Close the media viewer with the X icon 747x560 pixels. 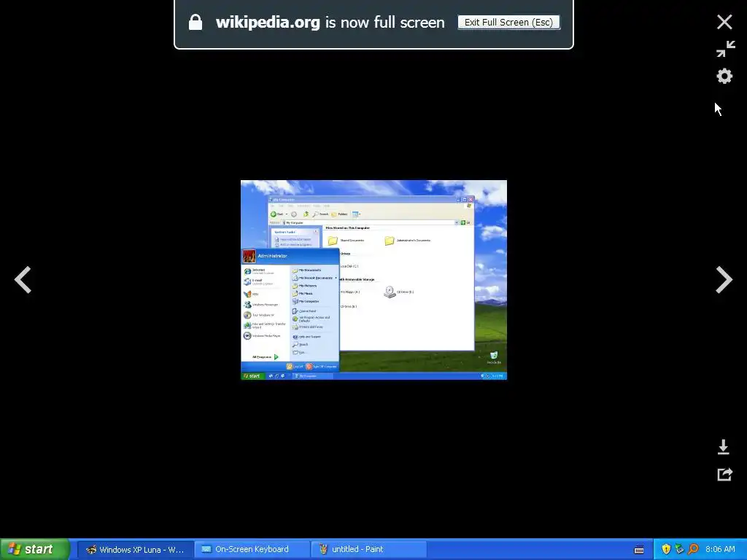(x=724, y=22)
